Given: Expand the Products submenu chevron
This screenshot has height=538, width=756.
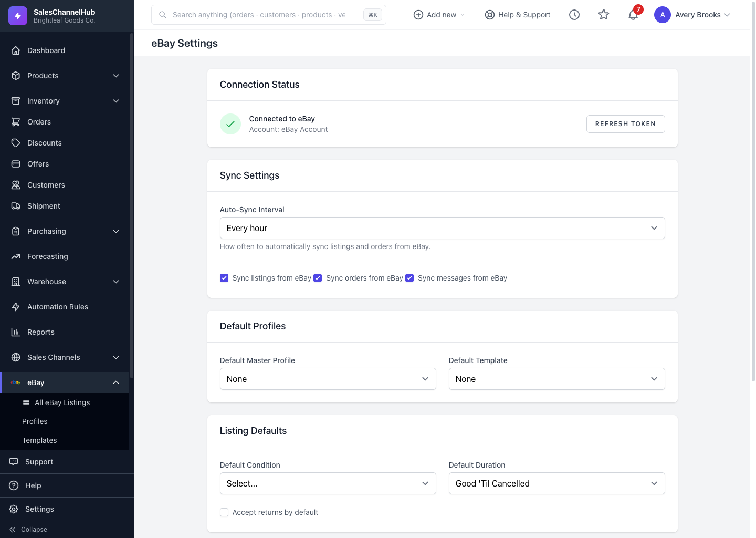Looking at the screenshot, I should tap(116, 76).
